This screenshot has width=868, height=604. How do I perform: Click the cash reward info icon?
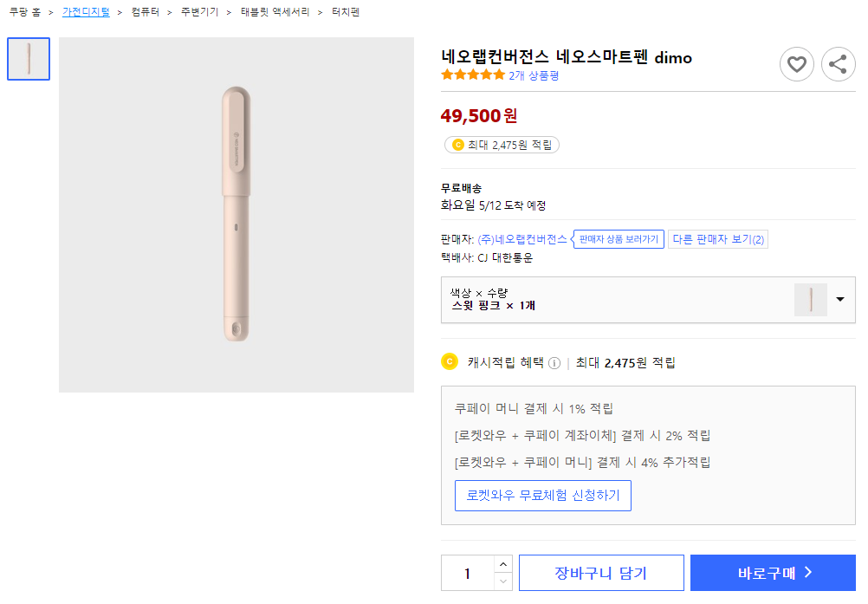click(554, 363)
